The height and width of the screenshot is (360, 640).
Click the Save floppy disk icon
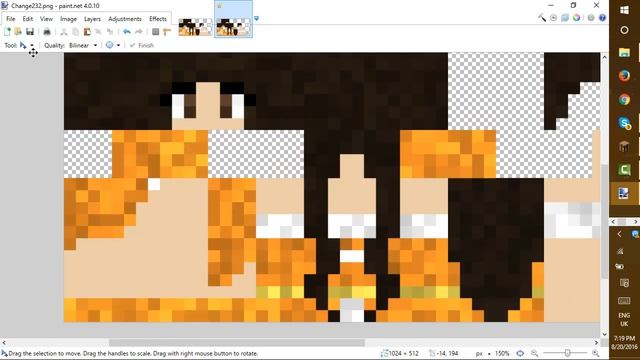30,31
